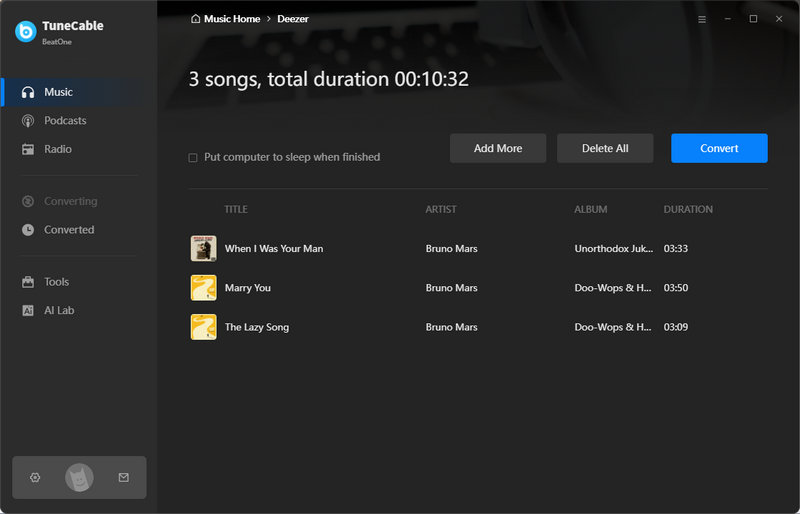Open the Podcasts icon in sidebar
Image resolution: width=800 pixels, height=514 pixels.
point(28,120)
